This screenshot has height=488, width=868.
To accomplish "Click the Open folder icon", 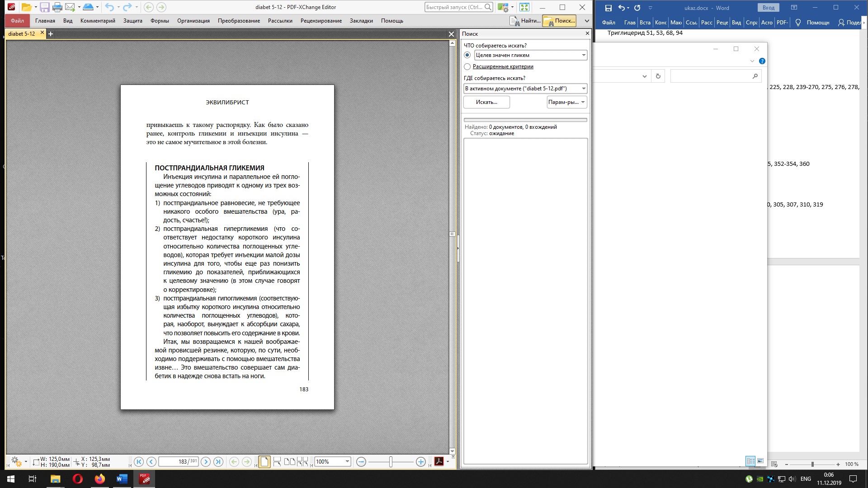I will coord(27,7).
